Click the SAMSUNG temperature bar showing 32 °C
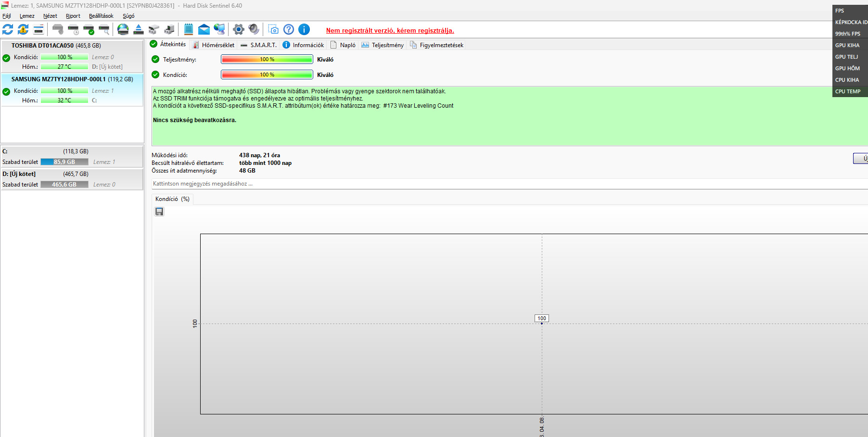 pos(64,100)
